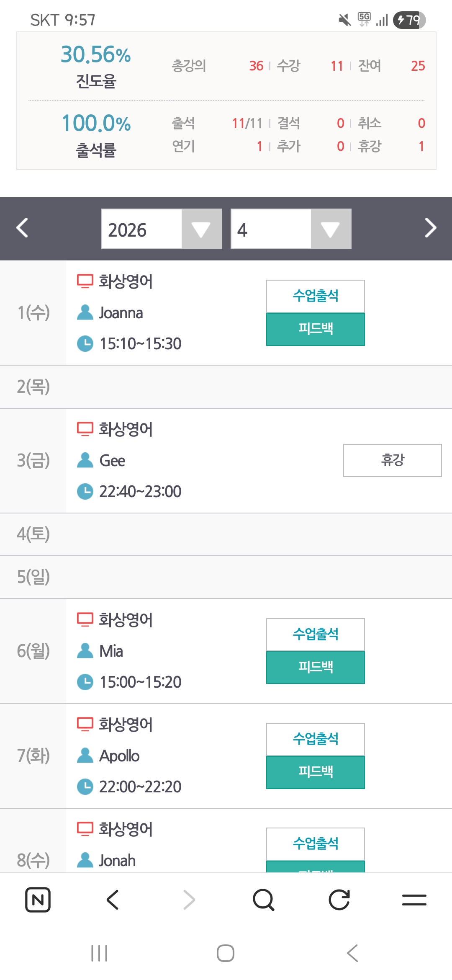This screenshot has height=980, width=452.
Task: Open the browser hamburger menu
Action: click(x=414, y=900)
